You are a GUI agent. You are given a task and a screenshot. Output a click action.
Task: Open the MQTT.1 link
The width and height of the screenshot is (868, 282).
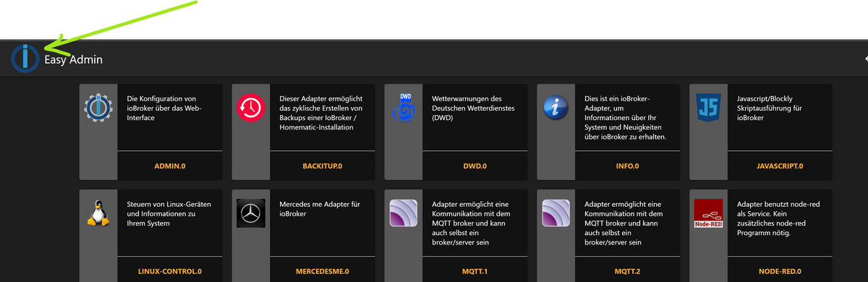pyautogui.click(x=475, y=272)
